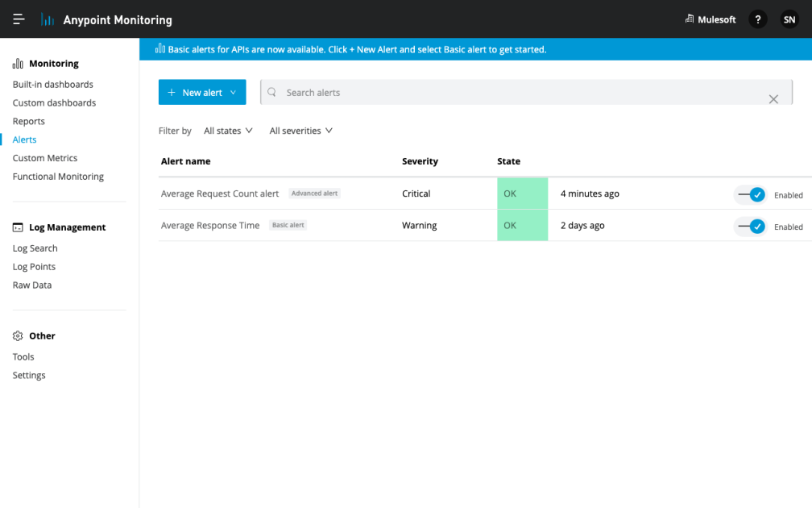This screenshot has height=508, width=812.
Task: Open the All severities filter dropdown
Action: (x=300, y=130)
